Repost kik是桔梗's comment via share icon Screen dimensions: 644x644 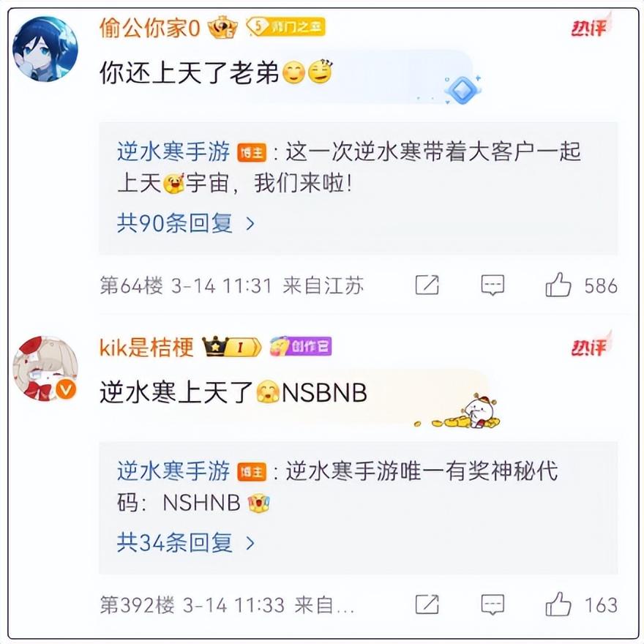427,604
